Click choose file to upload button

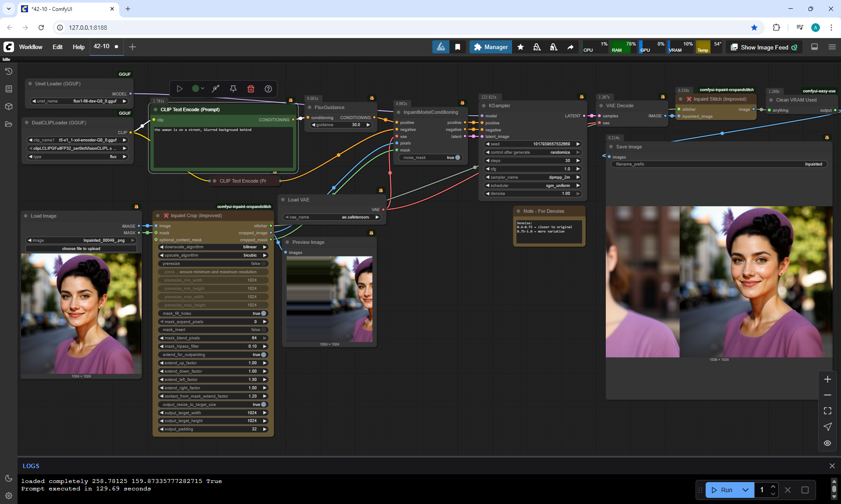(x=81, y=249)
